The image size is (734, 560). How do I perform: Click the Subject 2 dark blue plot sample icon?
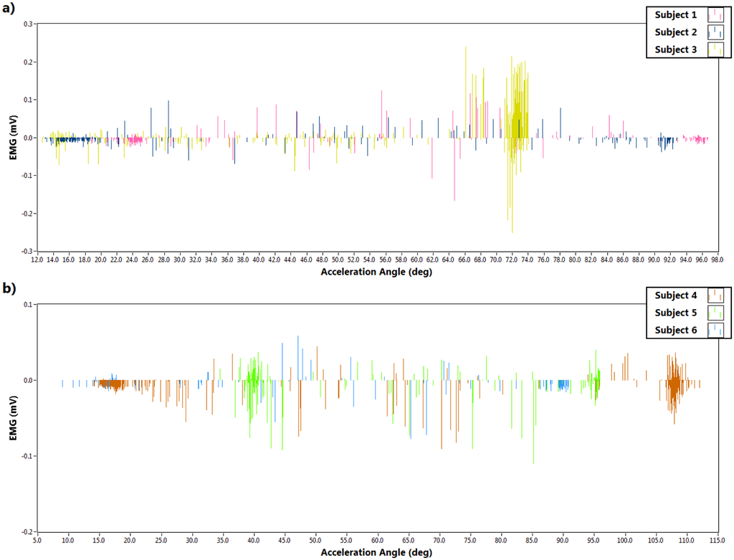715,32
